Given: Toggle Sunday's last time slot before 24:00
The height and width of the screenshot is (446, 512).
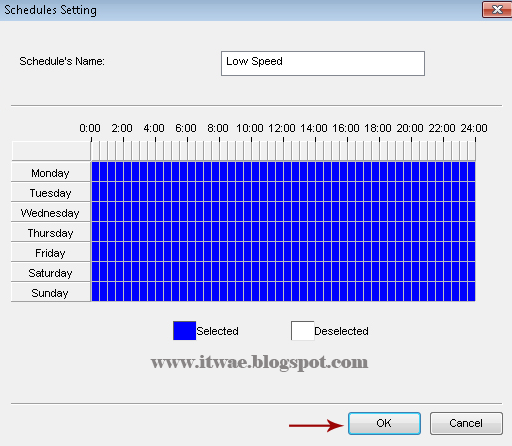Looking at the screenshot, I should [471, 292].
